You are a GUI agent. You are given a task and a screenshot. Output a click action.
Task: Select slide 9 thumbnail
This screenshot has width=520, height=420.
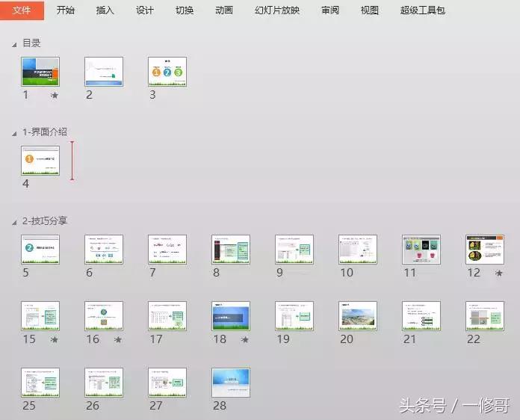(294, 250)
